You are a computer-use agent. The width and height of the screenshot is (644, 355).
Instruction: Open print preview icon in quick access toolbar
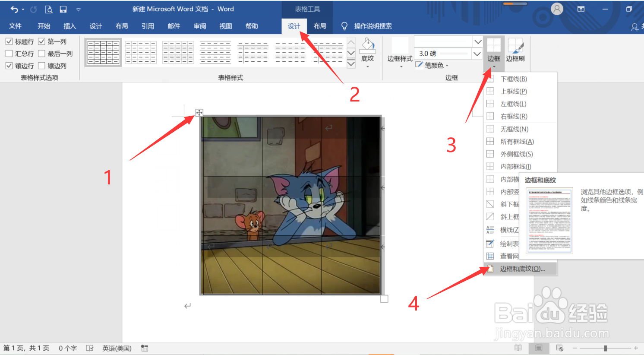49,9
